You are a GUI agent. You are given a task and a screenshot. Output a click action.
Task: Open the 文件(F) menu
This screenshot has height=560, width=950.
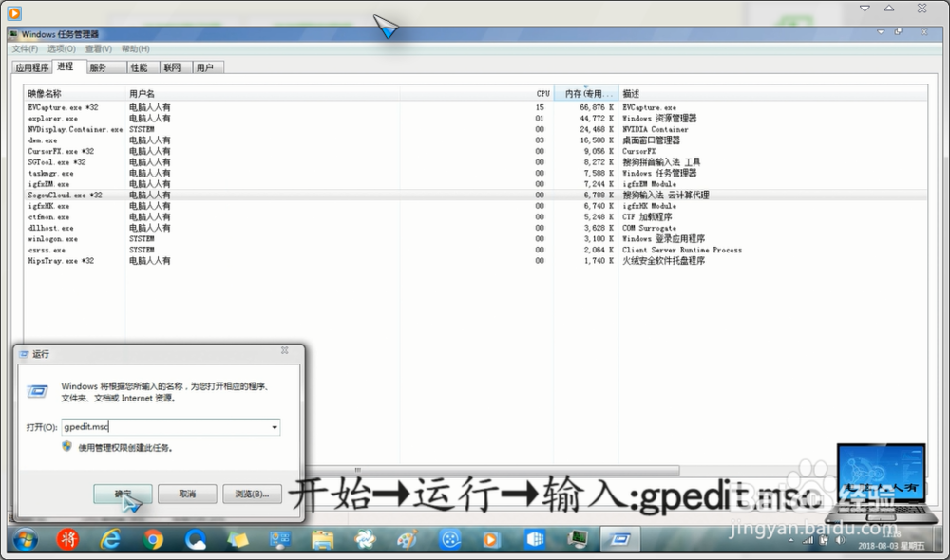click(25, 49)
